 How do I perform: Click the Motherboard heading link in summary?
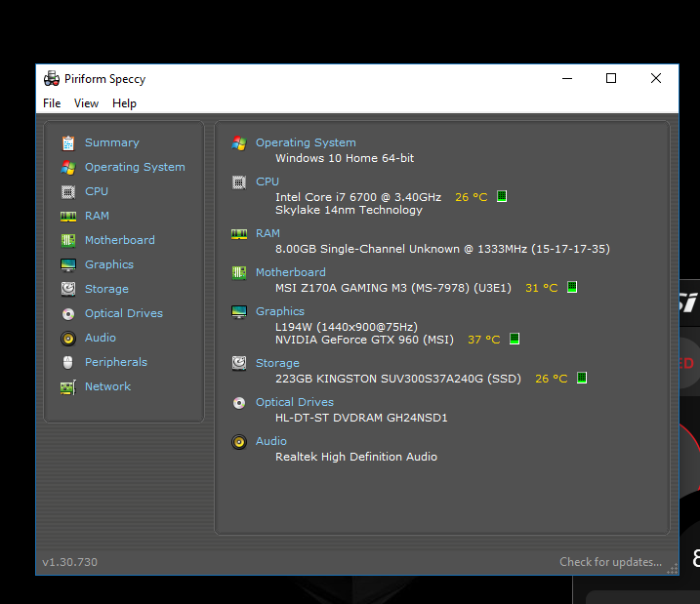point(291,272)
